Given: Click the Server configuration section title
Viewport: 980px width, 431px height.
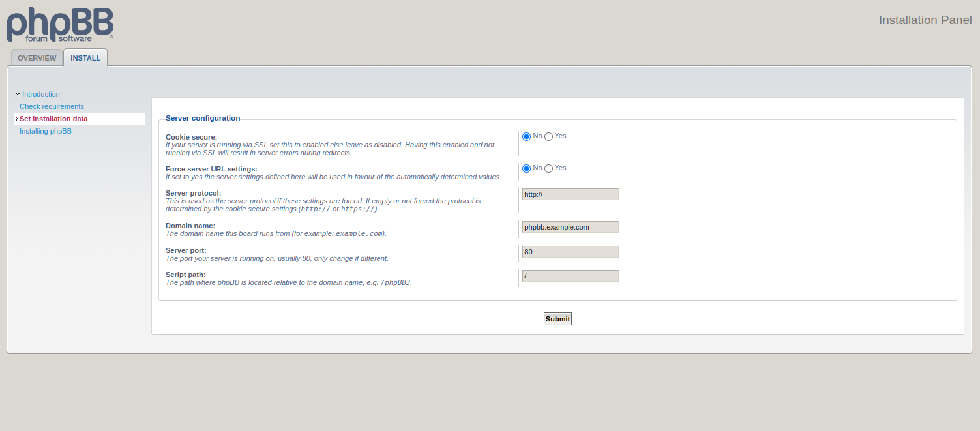Looking at the screenshot, I should tap(203, 118).
